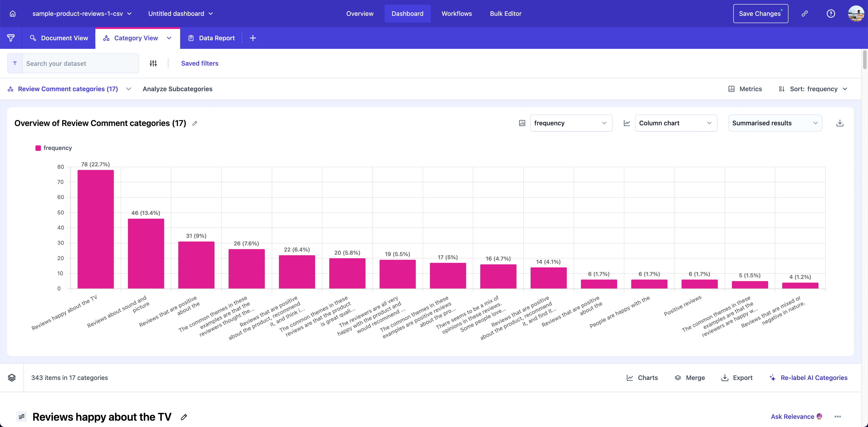Edit chart title with pencil icon

coord(195,123)
